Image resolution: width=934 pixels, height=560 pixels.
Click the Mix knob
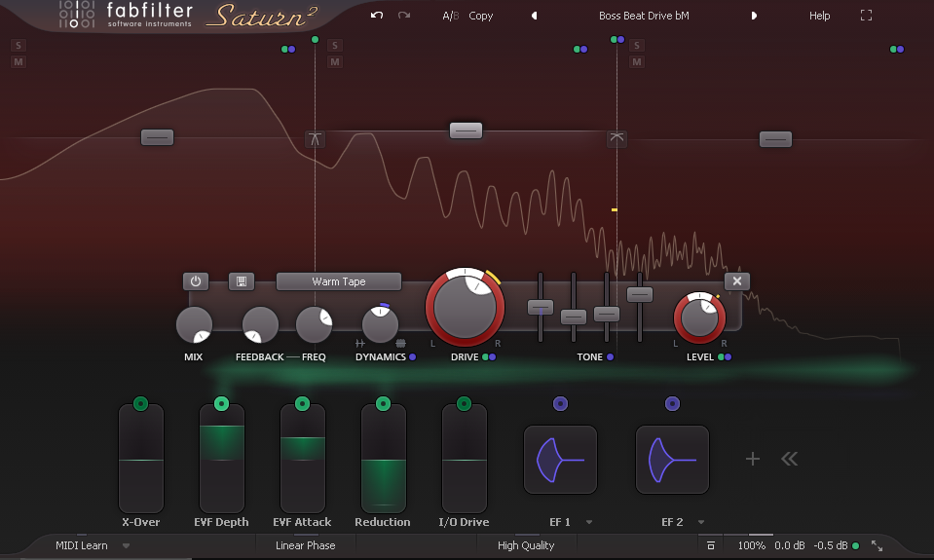point(194,325)
